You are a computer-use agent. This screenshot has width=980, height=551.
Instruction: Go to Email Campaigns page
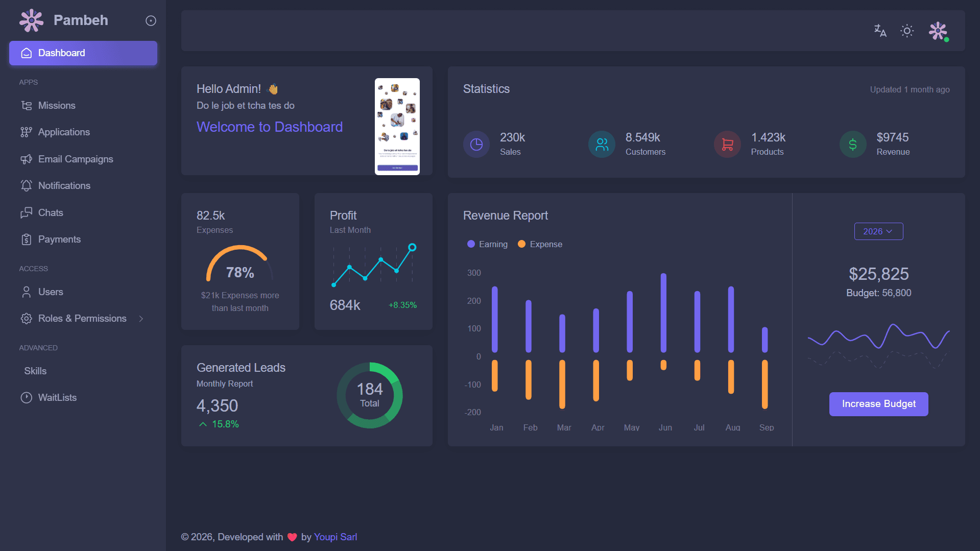[x=76, y=159]
